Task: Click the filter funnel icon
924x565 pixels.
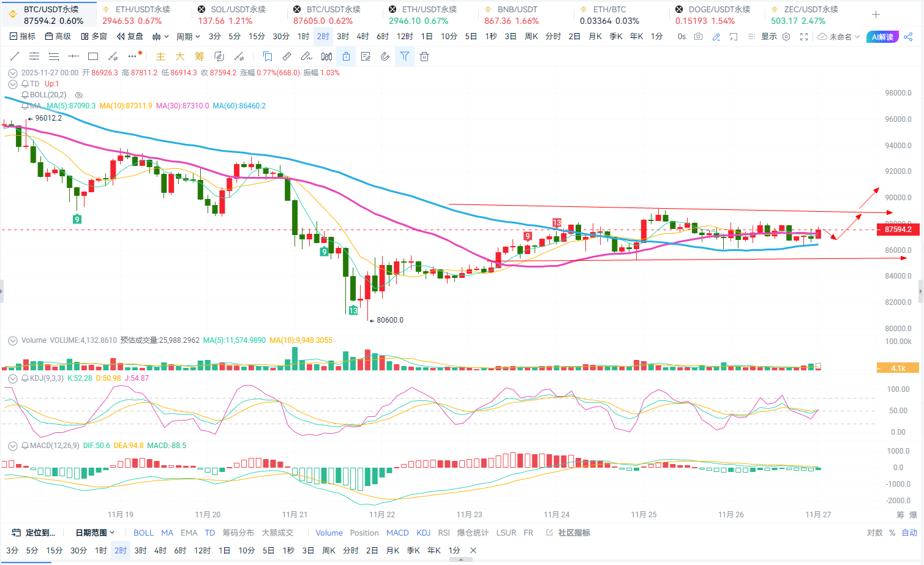Action: tap(405, 57)
